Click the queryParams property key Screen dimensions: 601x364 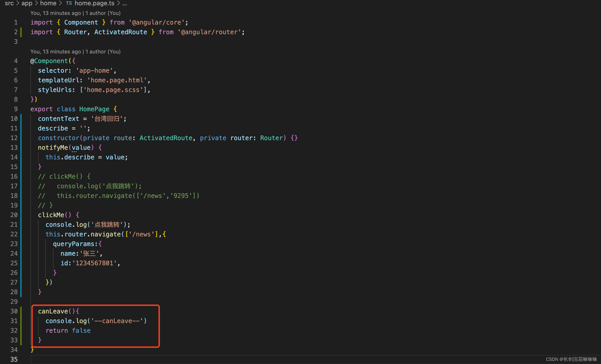pyautogui.click(x=74, y=244)
